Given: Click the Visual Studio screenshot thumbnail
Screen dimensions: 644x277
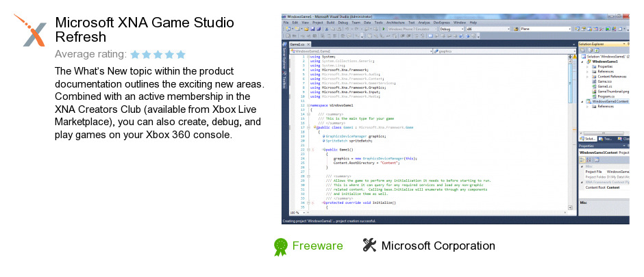Looking at the screenshot, I should [455, 119].
